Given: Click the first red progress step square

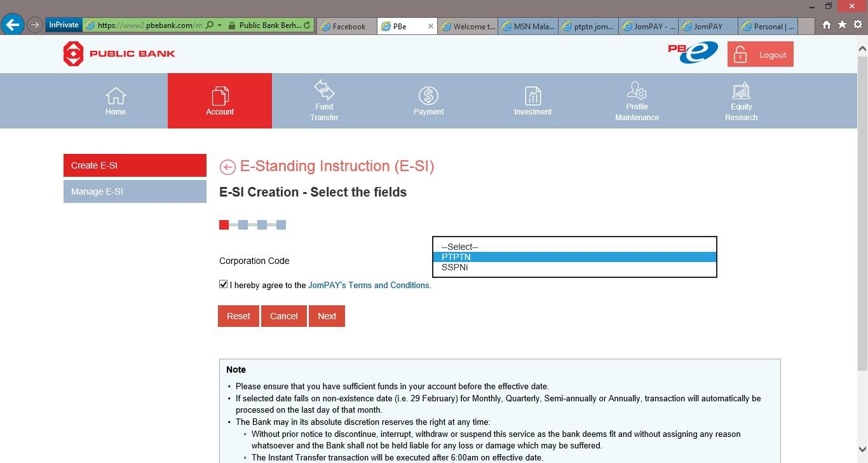Looking at the screenshot, I should point(224,225).
